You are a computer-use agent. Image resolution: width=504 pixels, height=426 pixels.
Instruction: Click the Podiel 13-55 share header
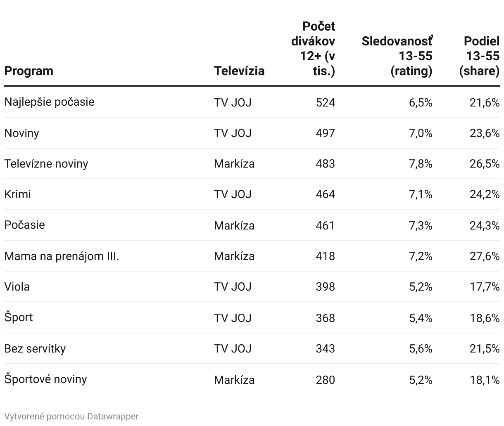tap(479, 56)
